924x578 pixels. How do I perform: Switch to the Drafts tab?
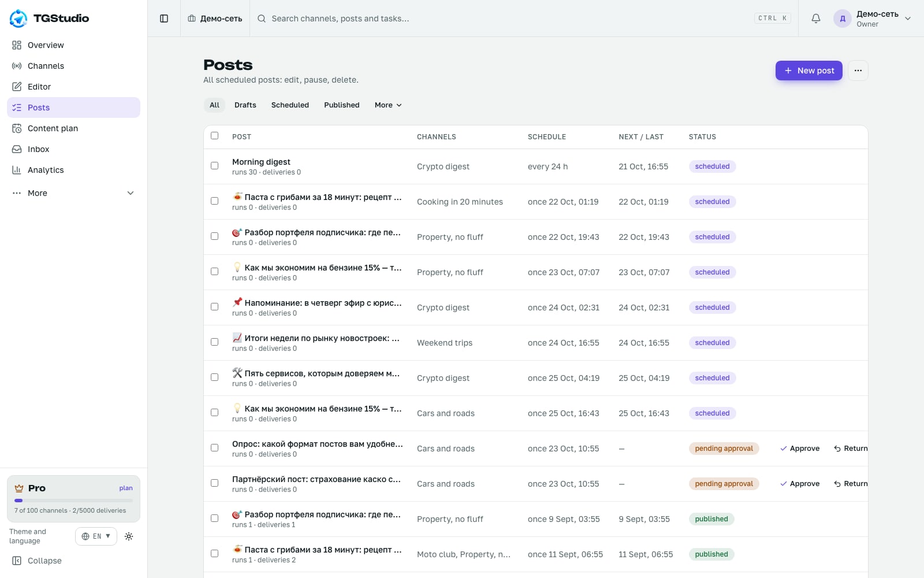coord(245,105)
